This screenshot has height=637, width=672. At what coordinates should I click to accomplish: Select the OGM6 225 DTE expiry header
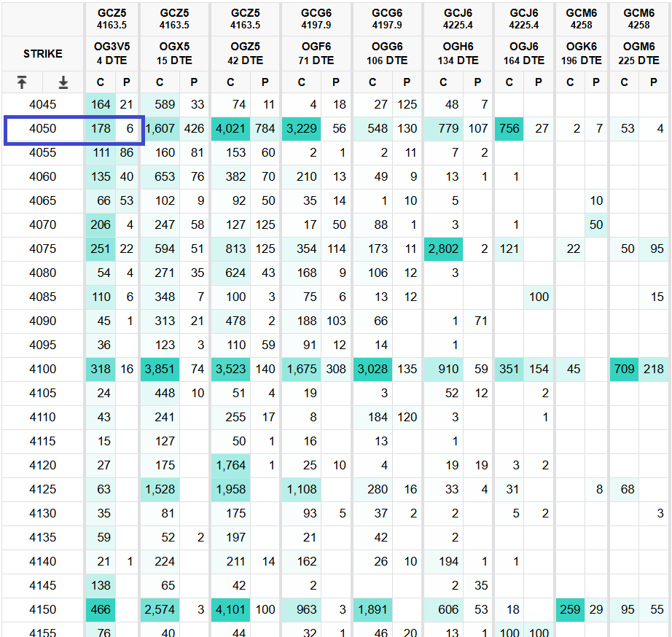(x=639, y=54)
